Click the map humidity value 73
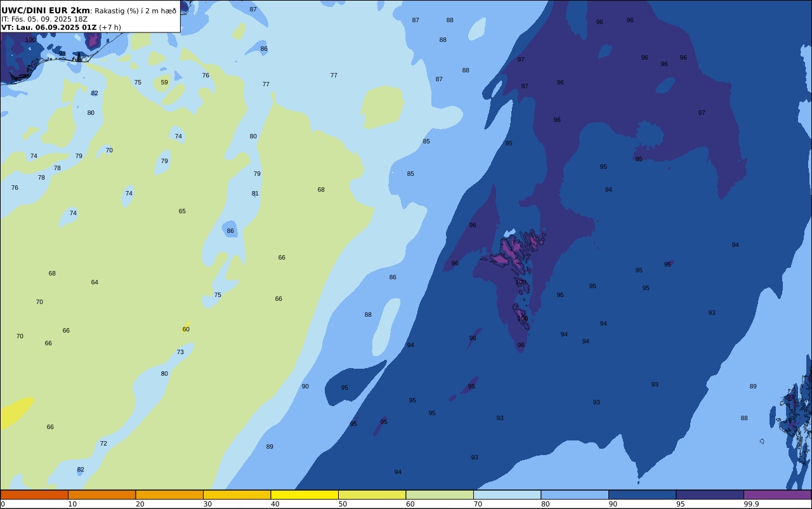The height and width of the screenshot is (509, 812). point(180,352)
